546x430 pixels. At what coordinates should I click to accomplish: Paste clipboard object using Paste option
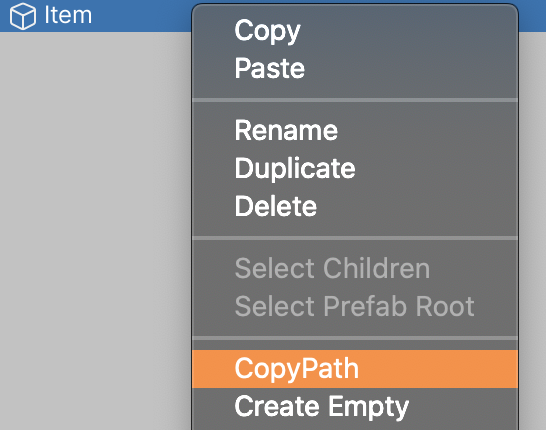355,68
